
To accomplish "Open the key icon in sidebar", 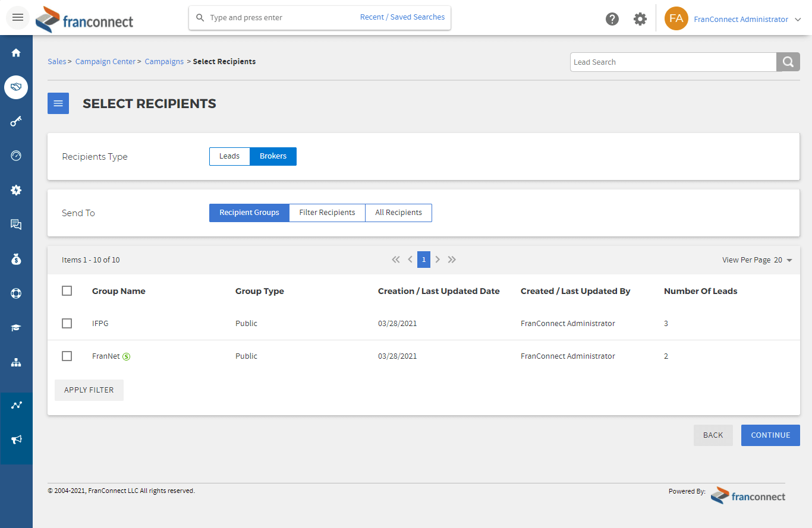I will click(16, 122).
